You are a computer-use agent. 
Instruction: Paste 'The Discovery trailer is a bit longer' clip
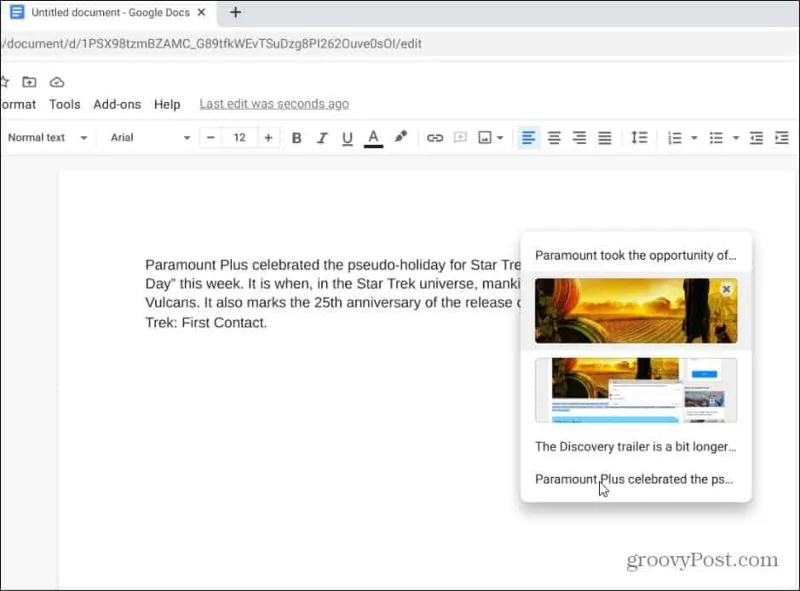[x=636, y=447]
